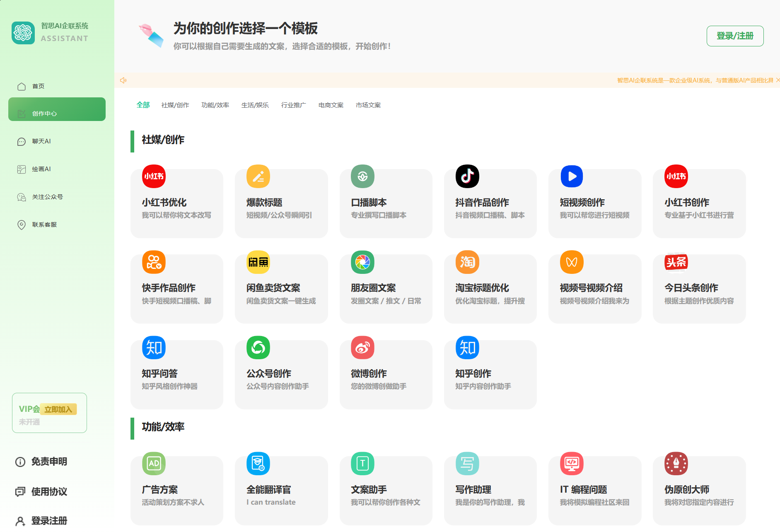Click the 联系客服 support icon
This screenshot has height=532, width=780.
21,225
